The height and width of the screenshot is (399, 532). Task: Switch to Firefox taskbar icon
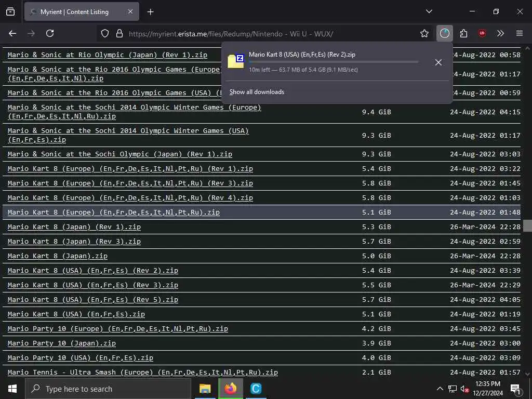pos(230,389)
